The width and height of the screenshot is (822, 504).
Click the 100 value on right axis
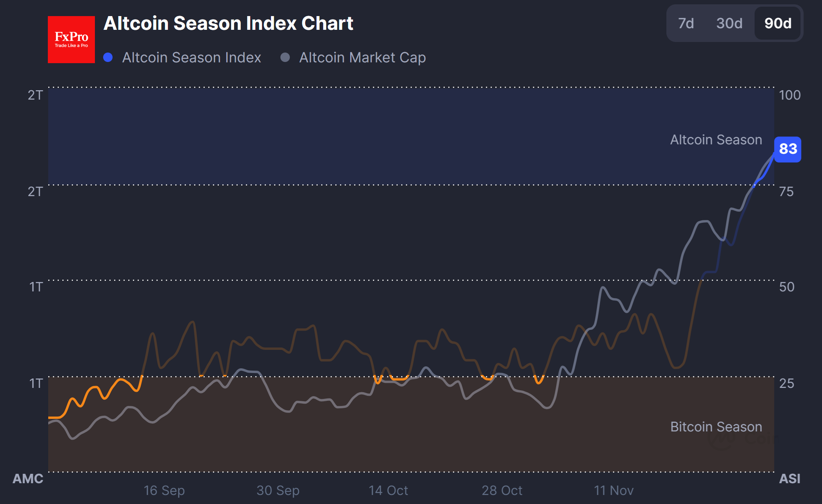coord(789,95)
